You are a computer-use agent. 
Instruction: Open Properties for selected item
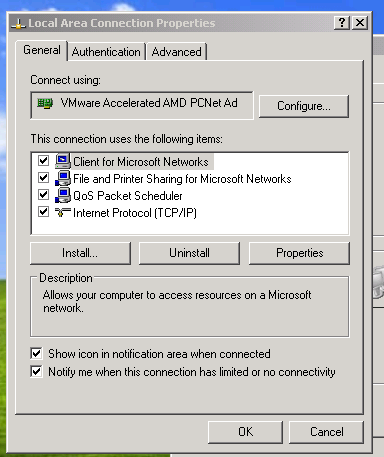(x=299, y=253)
